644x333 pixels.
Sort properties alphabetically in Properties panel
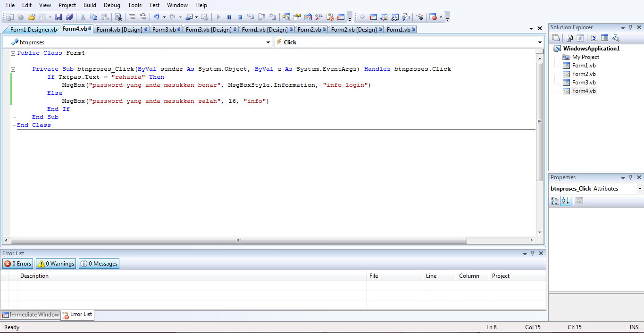coord(566,201)
